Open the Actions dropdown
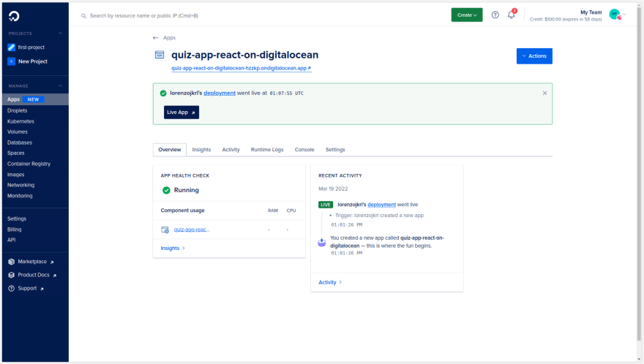This screenshot has width=644, height=364. tap(534, 56)
